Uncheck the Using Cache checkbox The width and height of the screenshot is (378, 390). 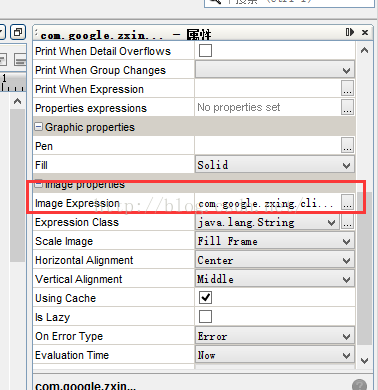(205, 297)
